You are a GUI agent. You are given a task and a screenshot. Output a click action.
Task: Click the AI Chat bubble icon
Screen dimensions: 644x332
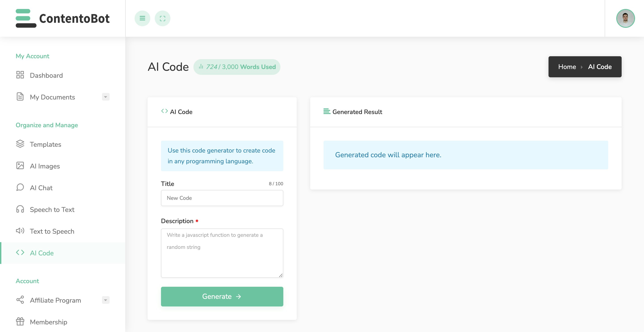click(20, 188)
